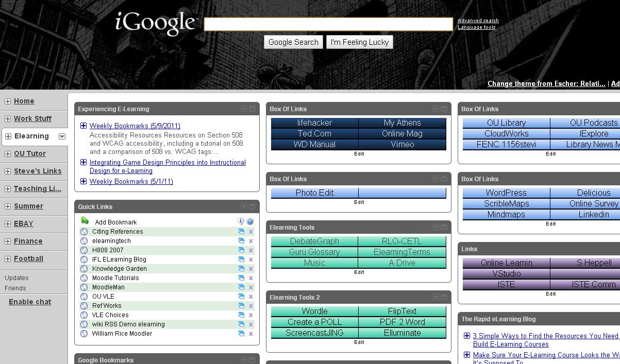
Task: Open the lifehacker link tile
Action: click(x=314, y=123)
